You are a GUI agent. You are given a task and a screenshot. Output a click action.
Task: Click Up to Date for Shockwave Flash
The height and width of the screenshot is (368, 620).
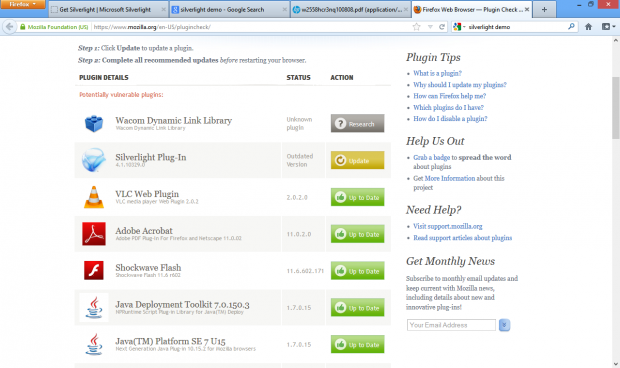click(357, 271)
